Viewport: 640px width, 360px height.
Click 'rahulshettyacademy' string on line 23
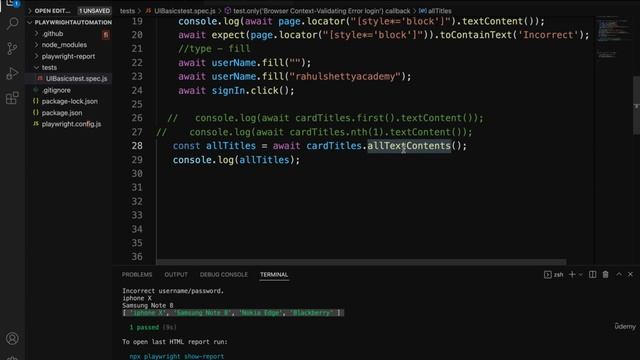point(345,76)
